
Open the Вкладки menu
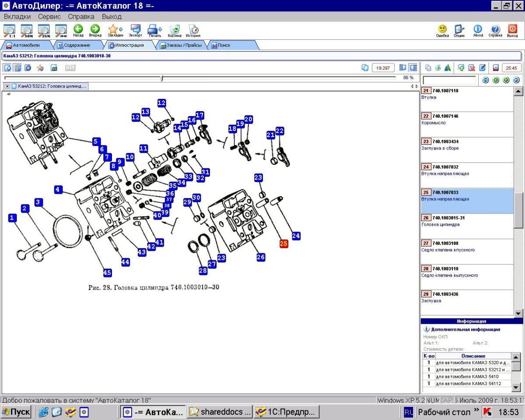pos(17,17)
